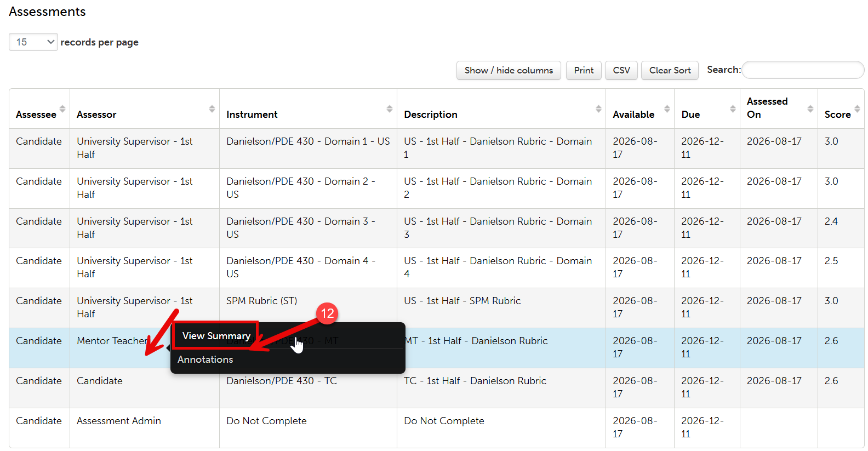Click the Print button

[584, 70]
